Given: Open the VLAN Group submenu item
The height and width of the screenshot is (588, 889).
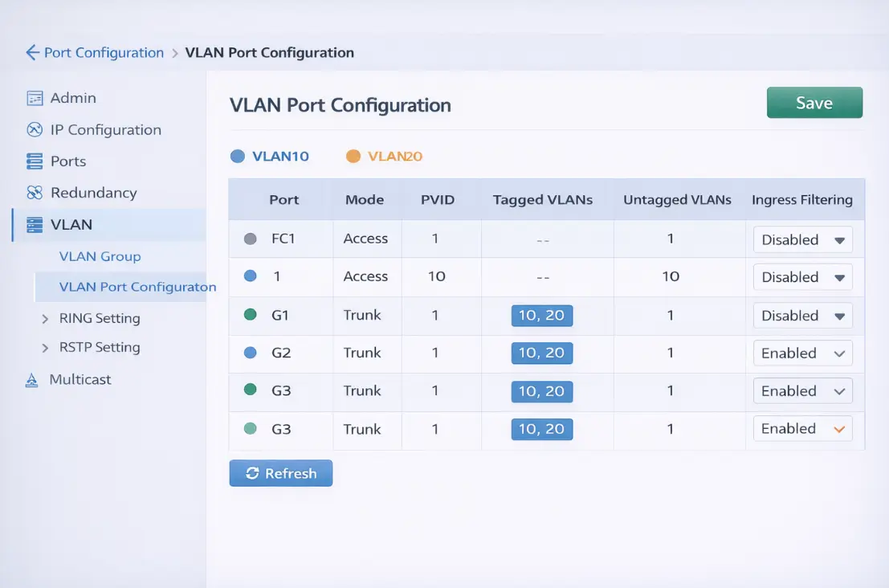Looking at the screenshot, I should (x=100, y=256).
